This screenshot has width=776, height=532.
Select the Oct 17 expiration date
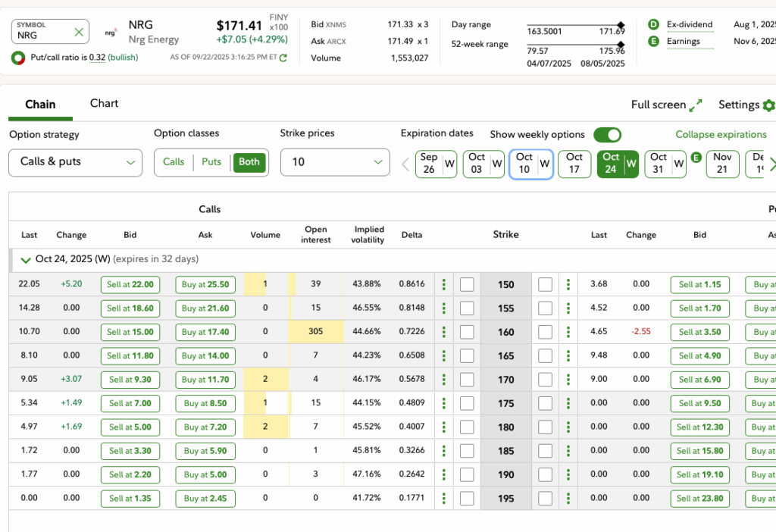(574, 164)
